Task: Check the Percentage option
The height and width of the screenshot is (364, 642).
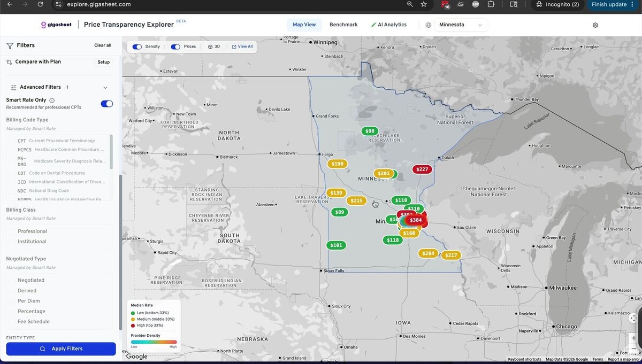Action: [x=13, y=311]
